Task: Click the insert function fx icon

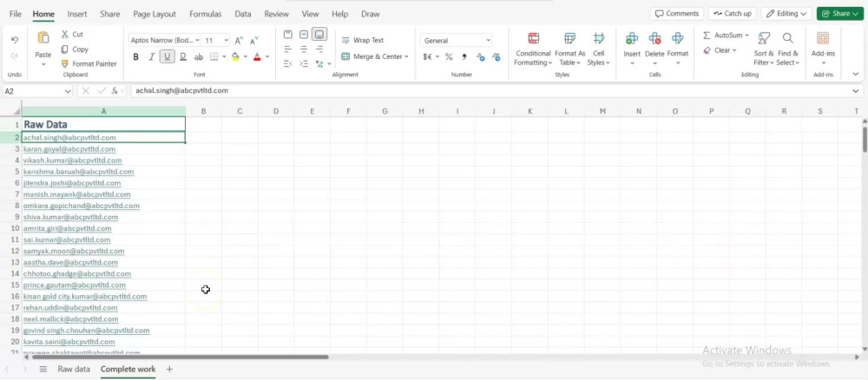Action: [x=115, y=91]
